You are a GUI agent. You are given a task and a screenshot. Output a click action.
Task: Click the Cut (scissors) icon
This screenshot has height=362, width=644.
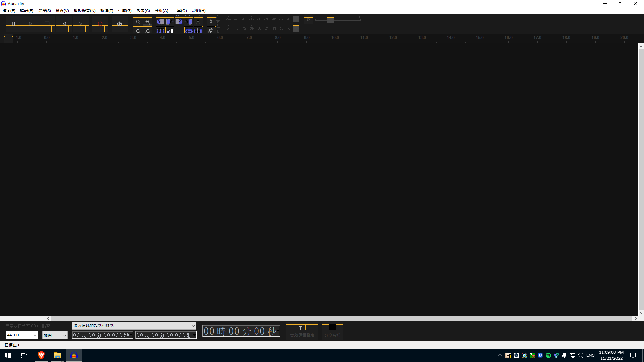pos(211,21)
